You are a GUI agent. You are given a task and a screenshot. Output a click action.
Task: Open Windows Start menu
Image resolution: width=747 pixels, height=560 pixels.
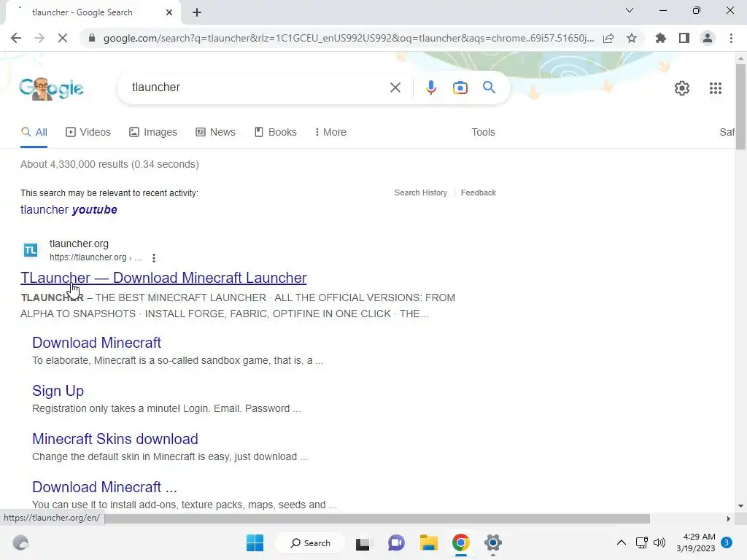[x=255, y=542]
